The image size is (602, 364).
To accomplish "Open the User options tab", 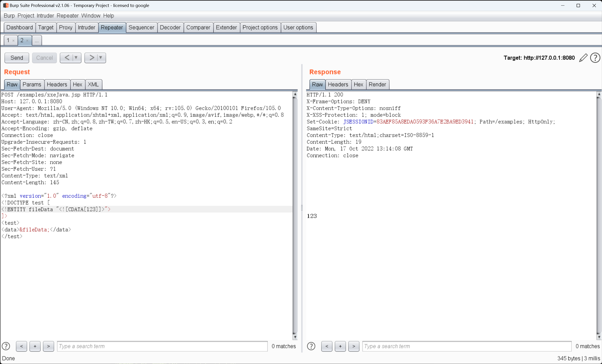I will pos(298,27).
